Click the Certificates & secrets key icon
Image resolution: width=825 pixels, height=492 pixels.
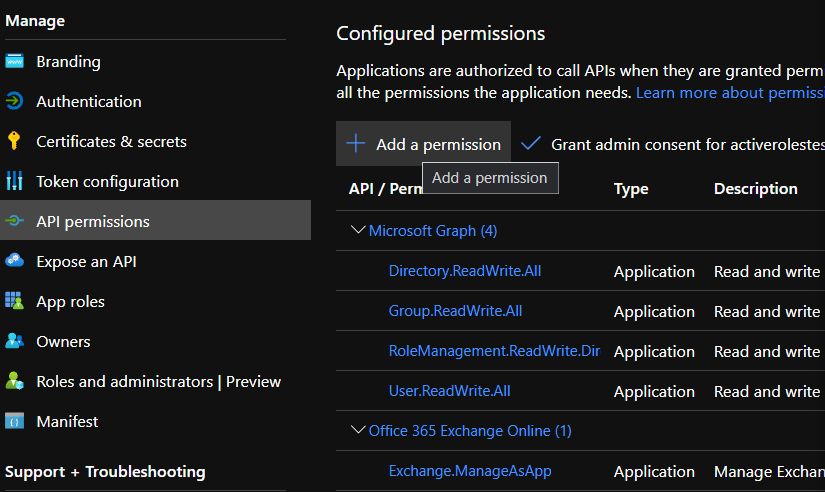point(14,141)
